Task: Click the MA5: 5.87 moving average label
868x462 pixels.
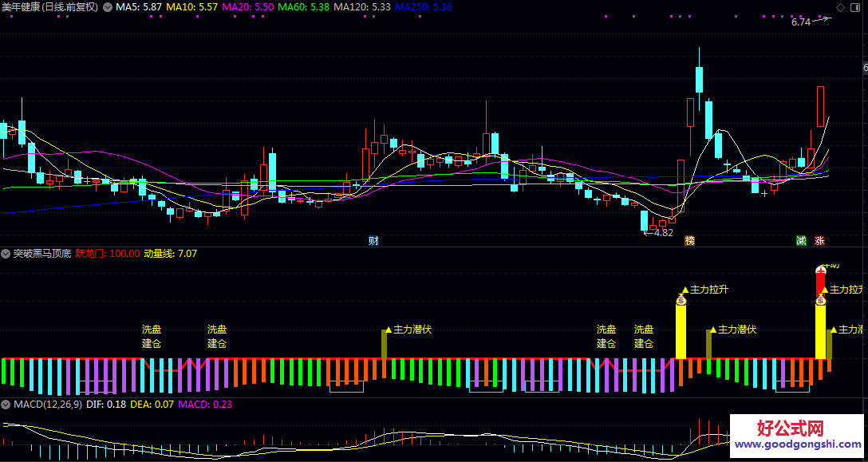Action: (139, 7)
